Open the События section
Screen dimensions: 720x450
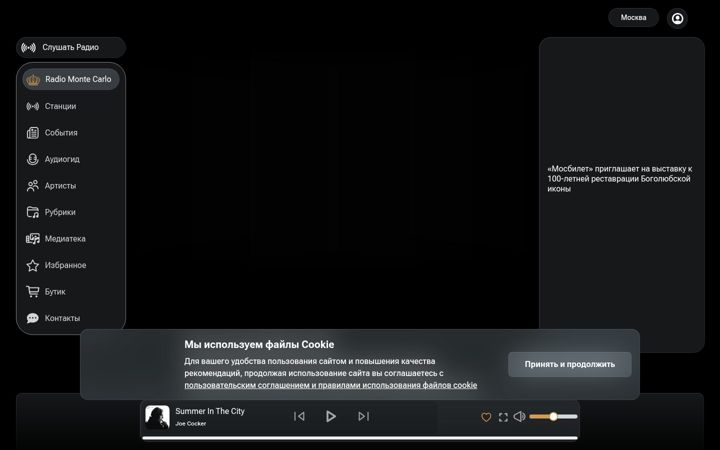click(71, 133)
